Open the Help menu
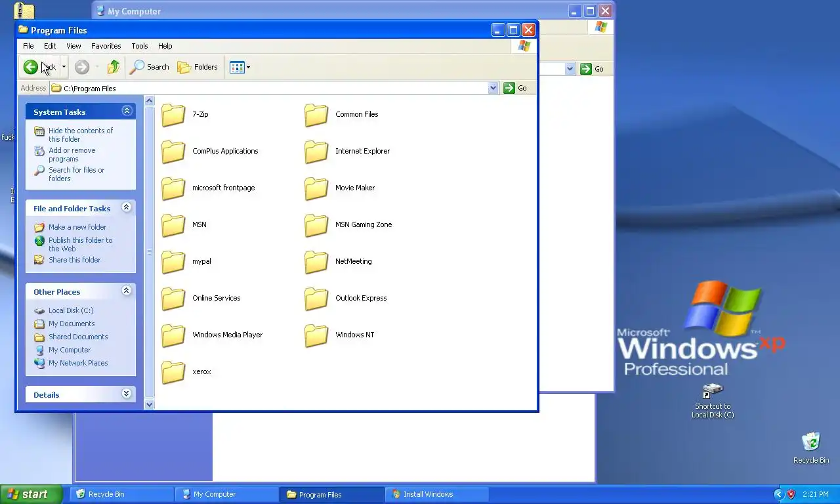Image resolution: width=840 pixels, height=504 pixels. (x=165, y=46)
